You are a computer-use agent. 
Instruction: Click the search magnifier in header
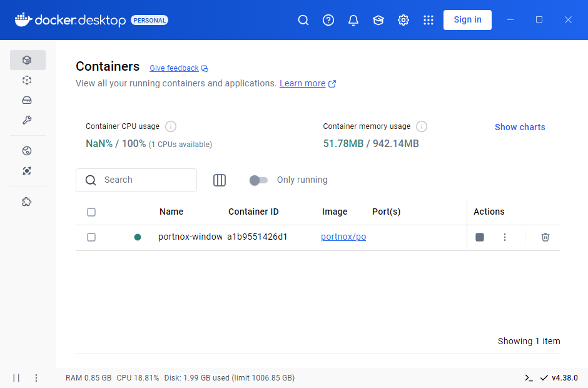click(x=303, y=20)
